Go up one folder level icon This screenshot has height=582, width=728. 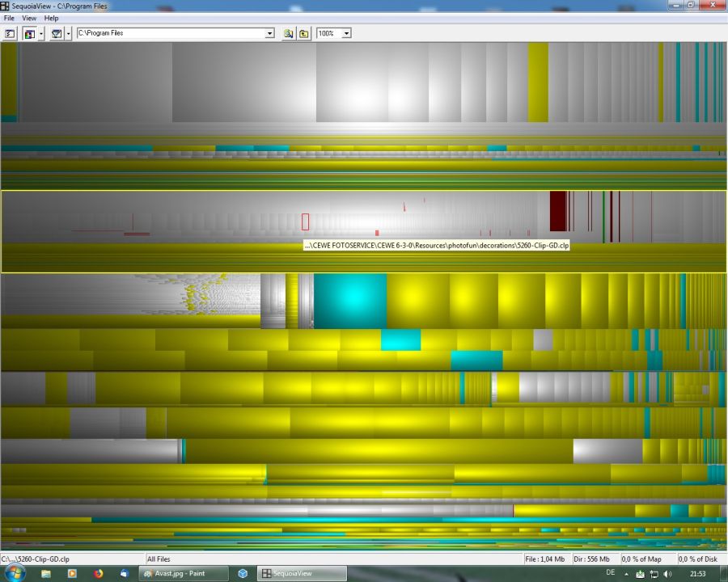pyautogui.click(x=303, y=33)
